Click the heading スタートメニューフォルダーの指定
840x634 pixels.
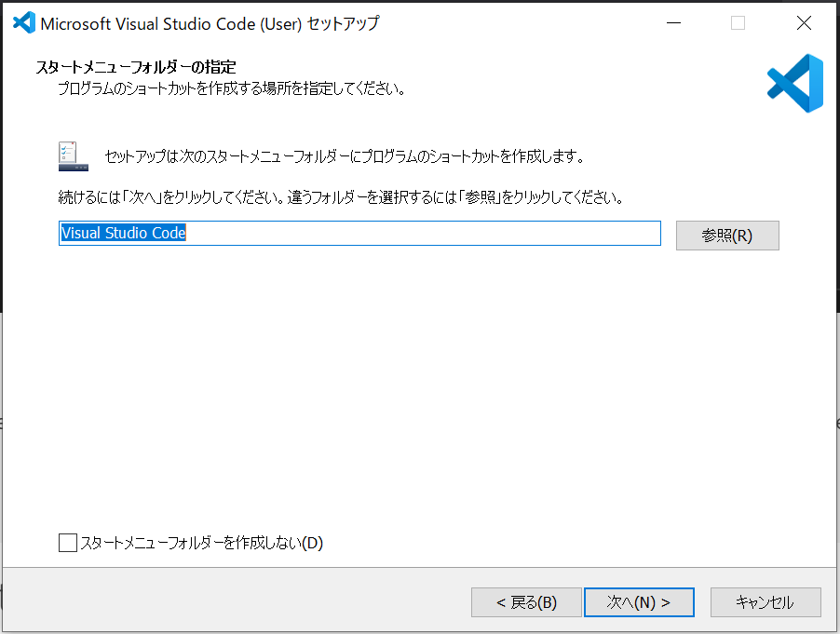coord(136,67)
